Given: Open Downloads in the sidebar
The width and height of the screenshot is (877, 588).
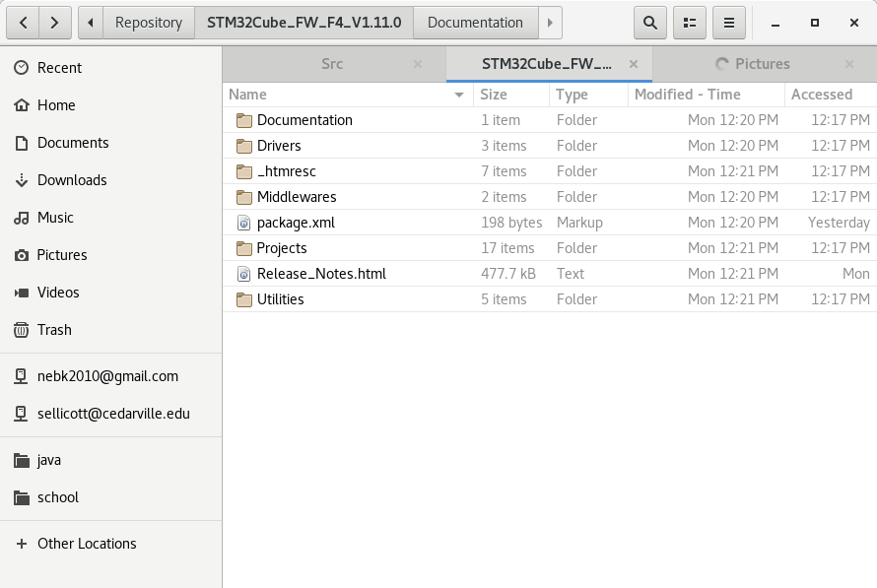Looking at the screenshot, I should (110, 180).
